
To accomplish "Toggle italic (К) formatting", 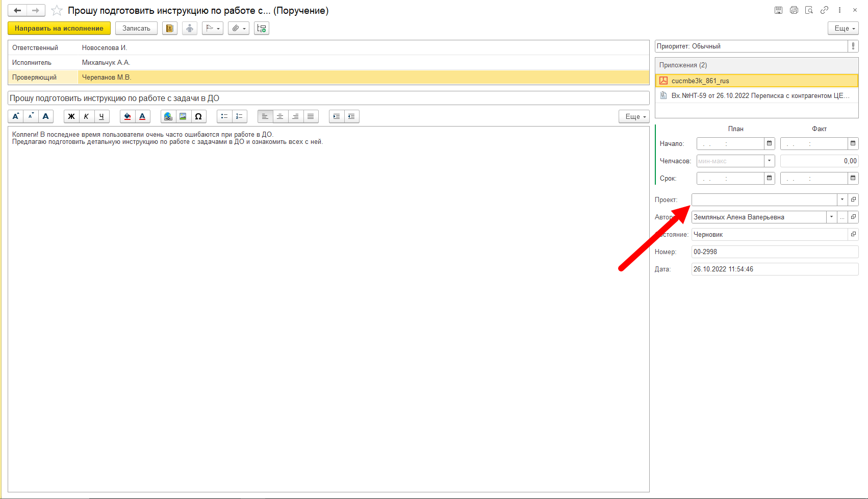I will (x=86, y=116).
